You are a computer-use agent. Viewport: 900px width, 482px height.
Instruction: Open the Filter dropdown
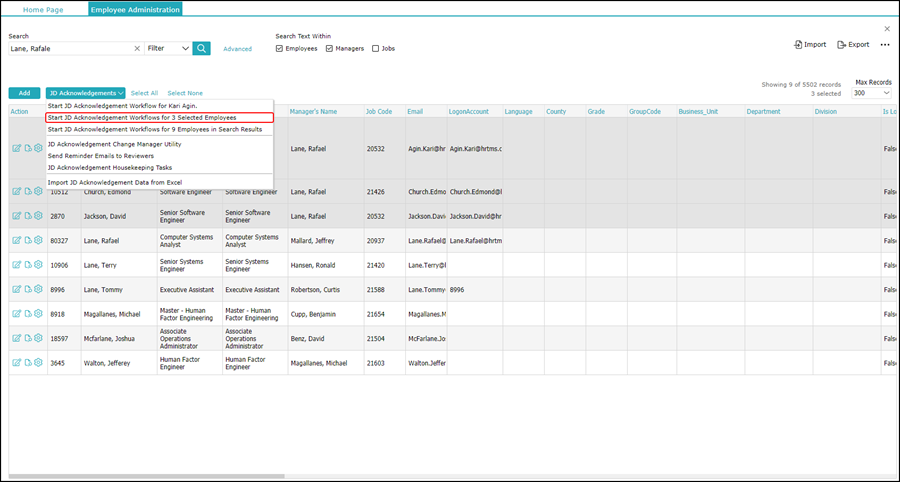168,48
